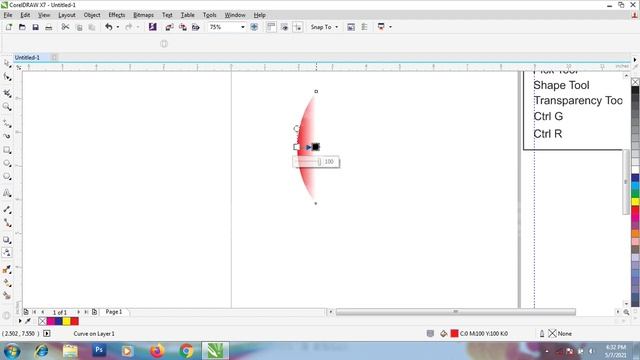
Task: Click the outline None indicator in status bar
Action: pos(560,333)
